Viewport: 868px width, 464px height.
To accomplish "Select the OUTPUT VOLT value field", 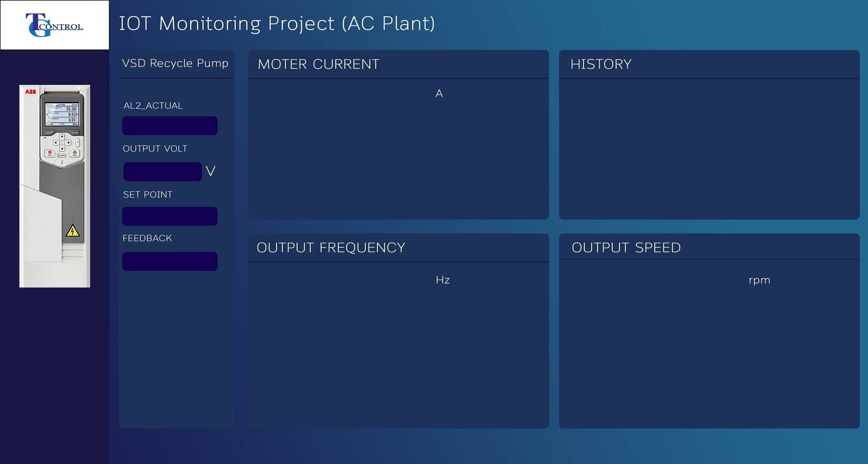I will tap(163, 171).
